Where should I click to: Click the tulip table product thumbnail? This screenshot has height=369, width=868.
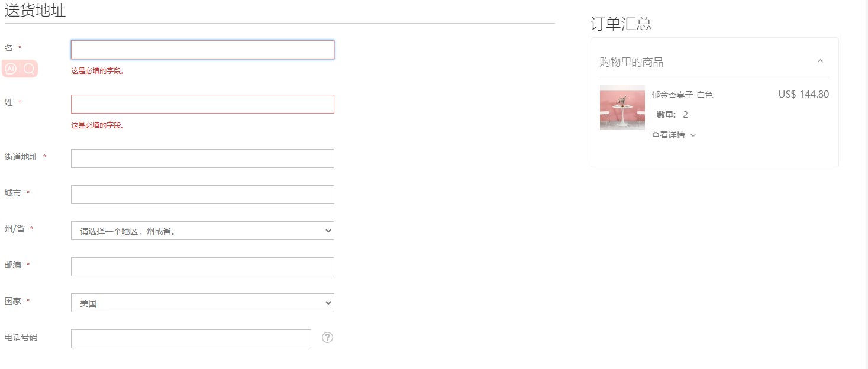click(x=622, y=108)
